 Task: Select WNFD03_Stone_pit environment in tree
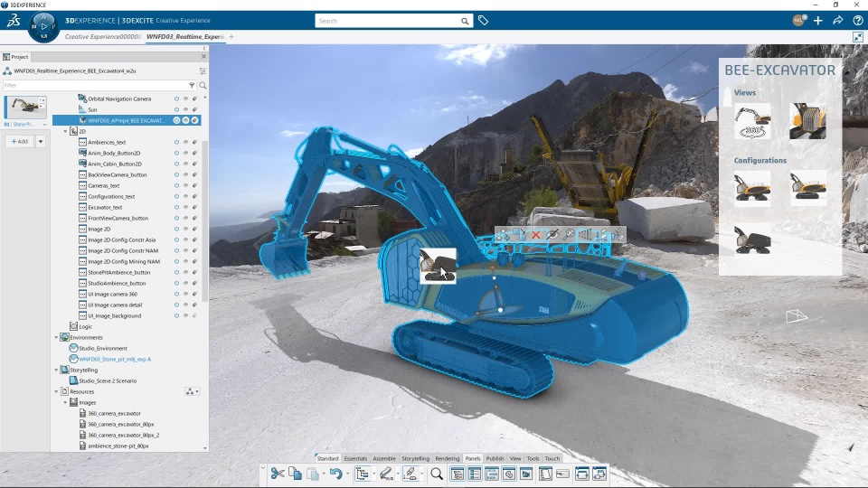point(115,359)
